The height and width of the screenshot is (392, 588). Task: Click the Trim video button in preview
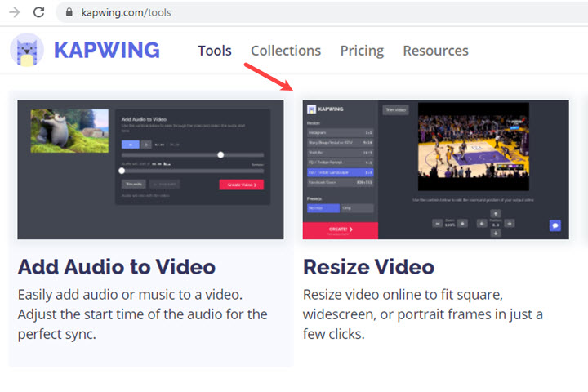coord(395,110)
